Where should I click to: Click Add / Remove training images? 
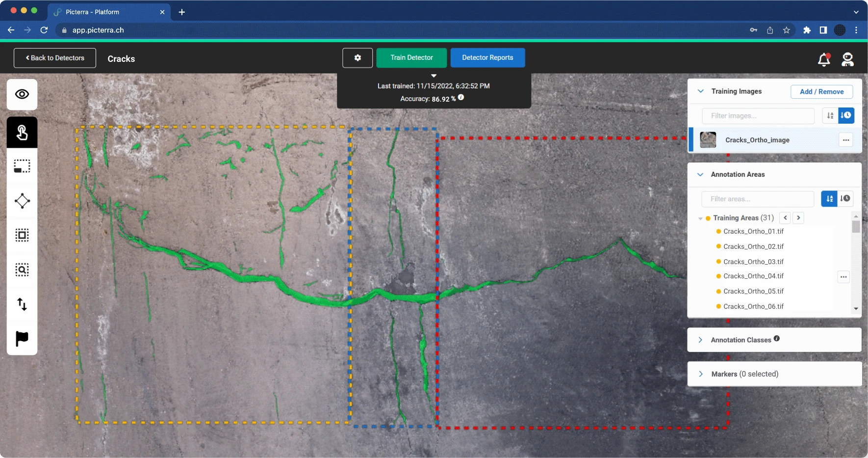(821, 92)
